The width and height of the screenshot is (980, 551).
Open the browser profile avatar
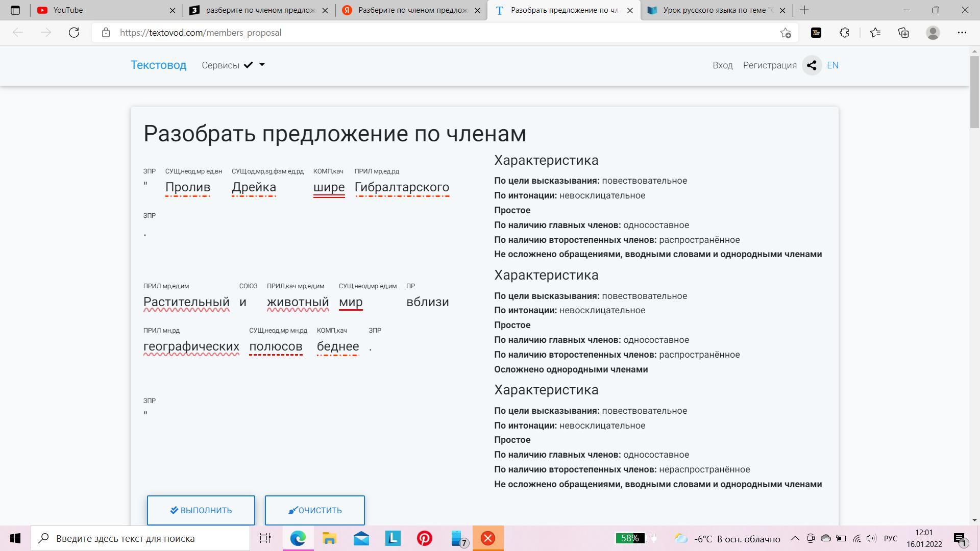[x=933, y=33]
